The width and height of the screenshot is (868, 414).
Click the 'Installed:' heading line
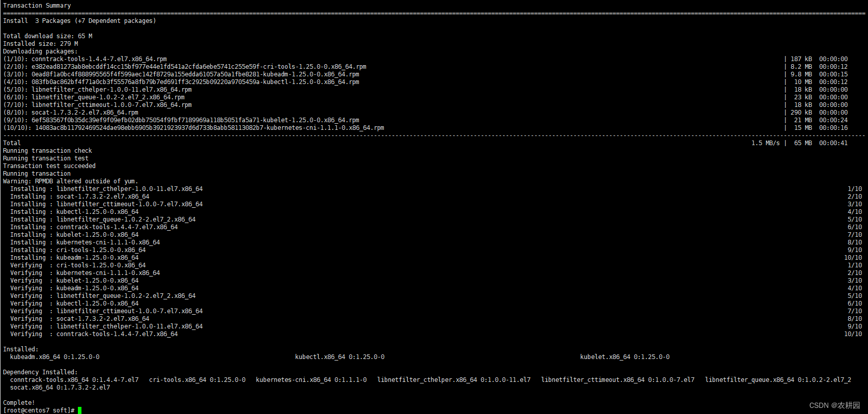point(21,349)
